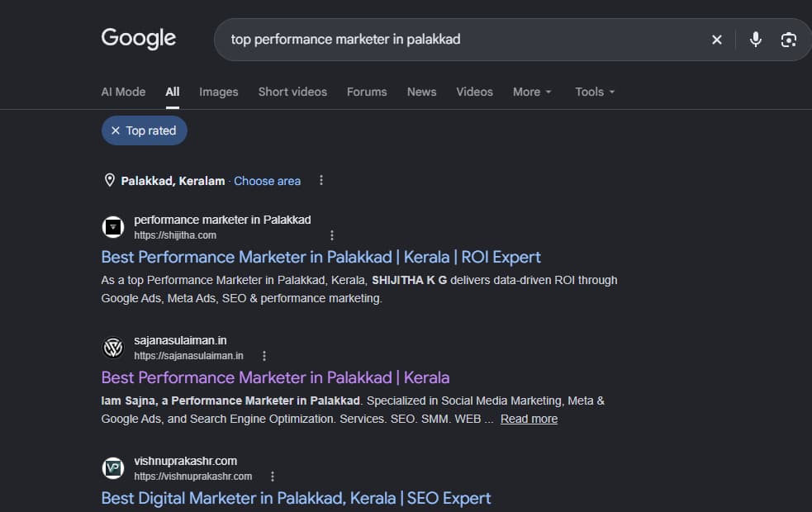Open the three-dot options for the vishnuprakashr.com result

(x=273, y=476)
